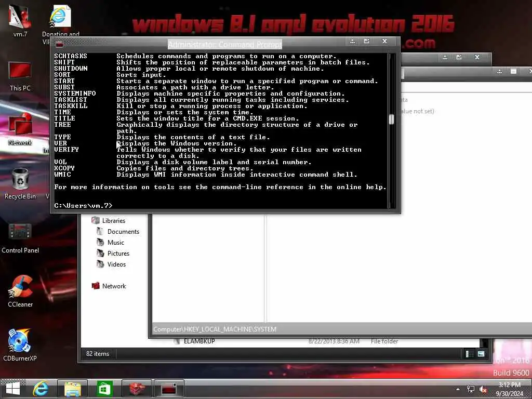Maximize the Command Prompt window
This screenshot has width=532, height=399.
point(367,42)
